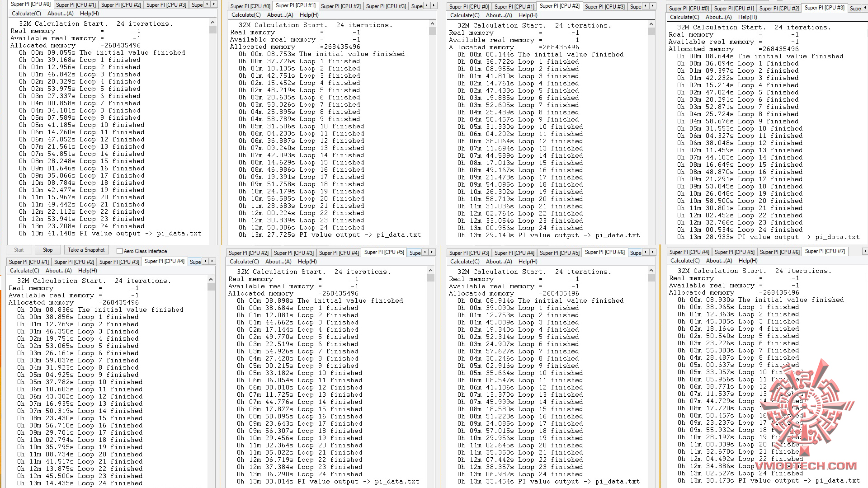Click the disabled Start button
The width and height of the screenshot is (868, 488).
pos(19,250)
